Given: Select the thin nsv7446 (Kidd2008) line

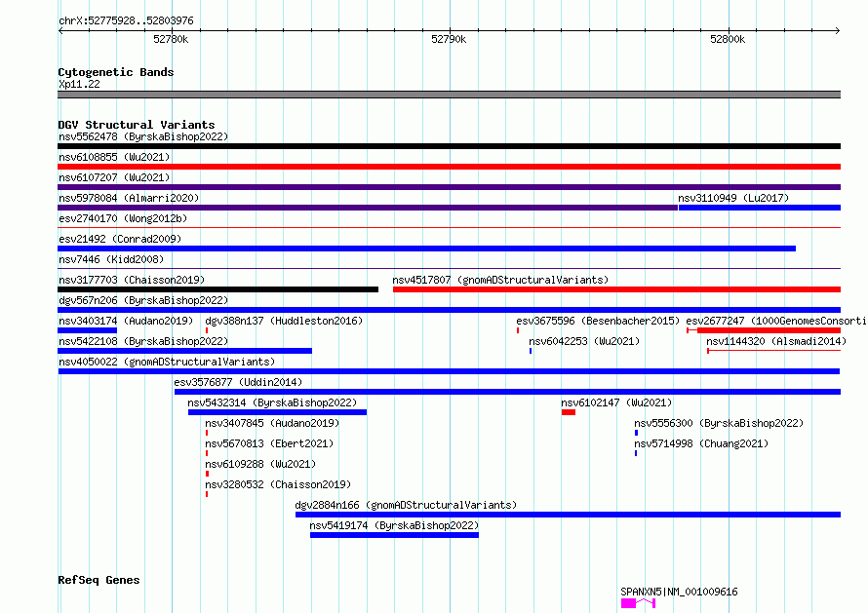Looking at the screenshot, I should point(449,268).
